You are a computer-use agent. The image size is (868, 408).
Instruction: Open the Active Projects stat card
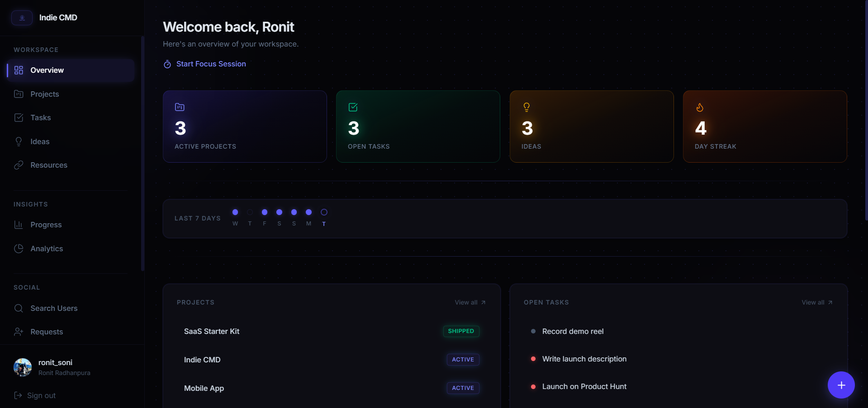(x=245, y=127)
